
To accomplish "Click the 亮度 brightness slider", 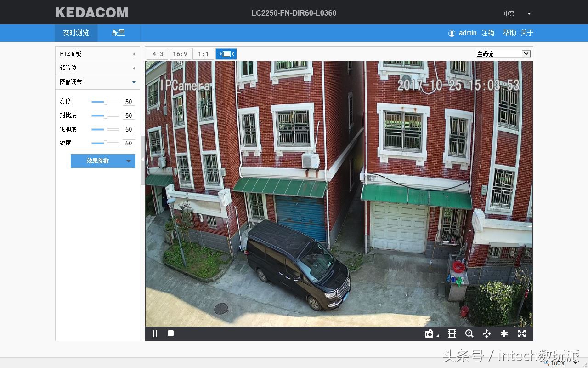I will click(x=105, y=102).
